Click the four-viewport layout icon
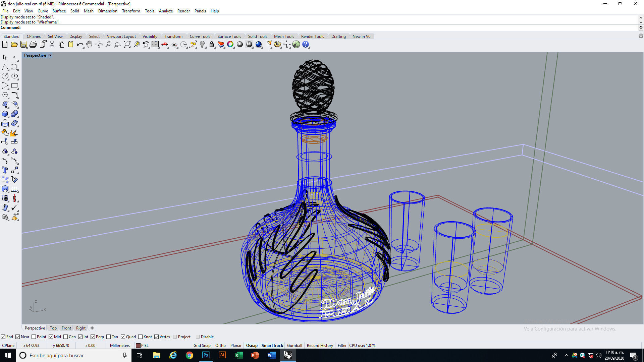644x362 pixels. [x=155, y=44]
